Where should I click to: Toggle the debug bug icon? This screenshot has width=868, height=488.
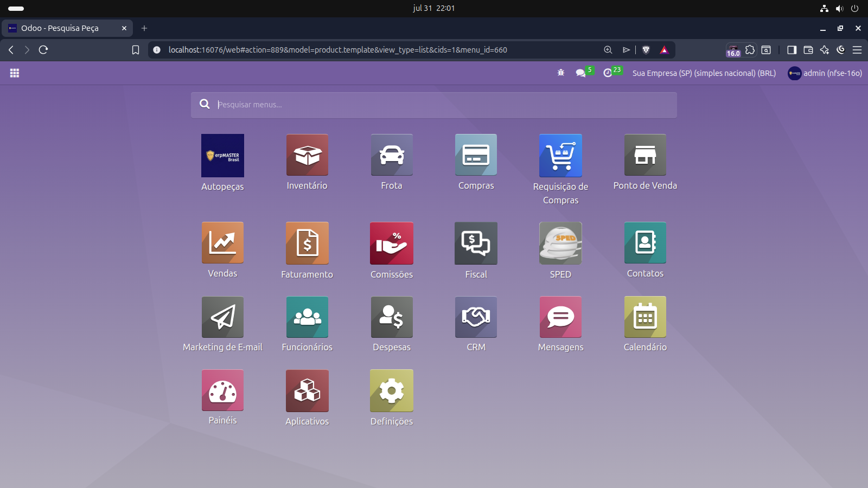point(561,73)
